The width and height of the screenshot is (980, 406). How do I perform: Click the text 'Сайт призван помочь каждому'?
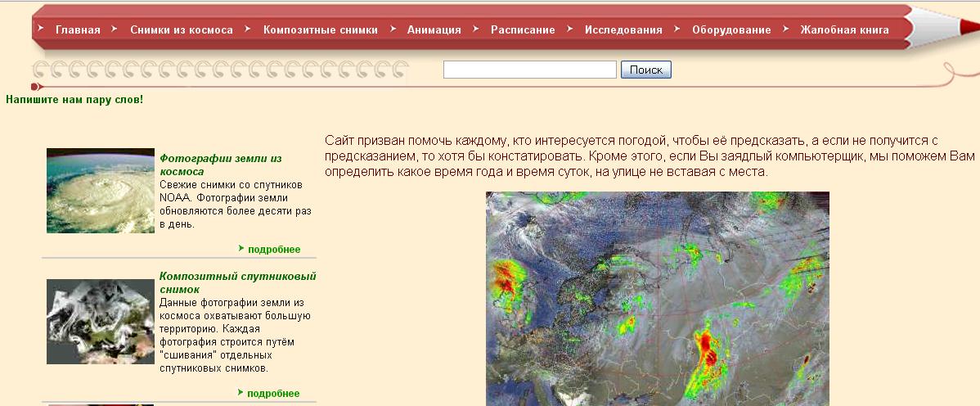click(x=414, y=140)
